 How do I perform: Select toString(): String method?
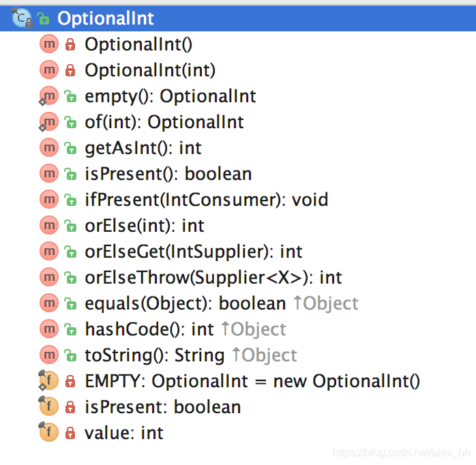click(x=155, y=355)
